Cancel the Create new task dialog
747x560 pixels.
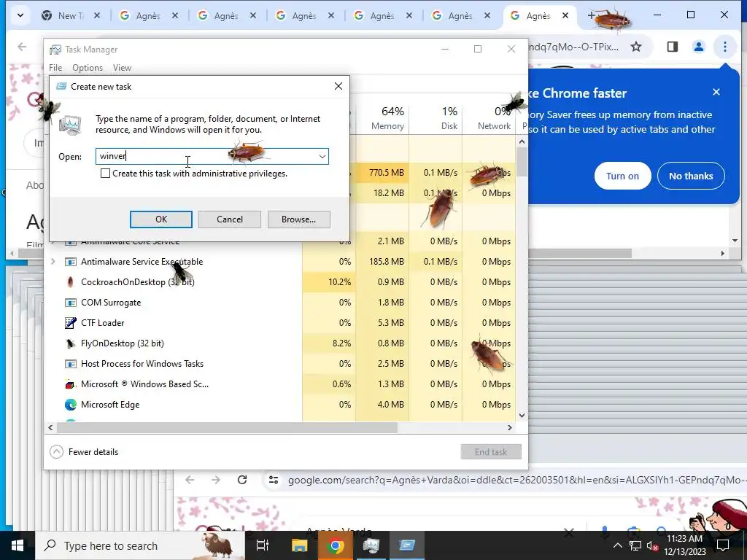tap(230, 219)
